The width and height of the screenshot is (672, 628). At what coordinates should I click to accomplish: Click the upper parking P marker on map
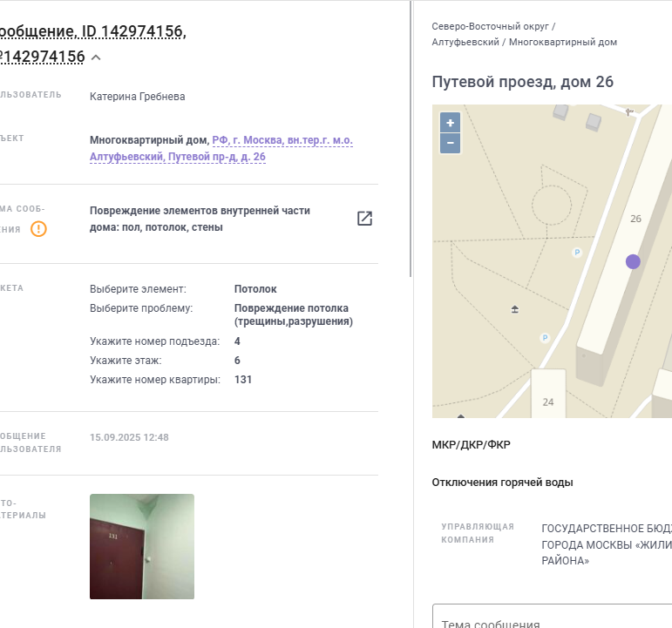pyautogui.click(x=577, y=253)
